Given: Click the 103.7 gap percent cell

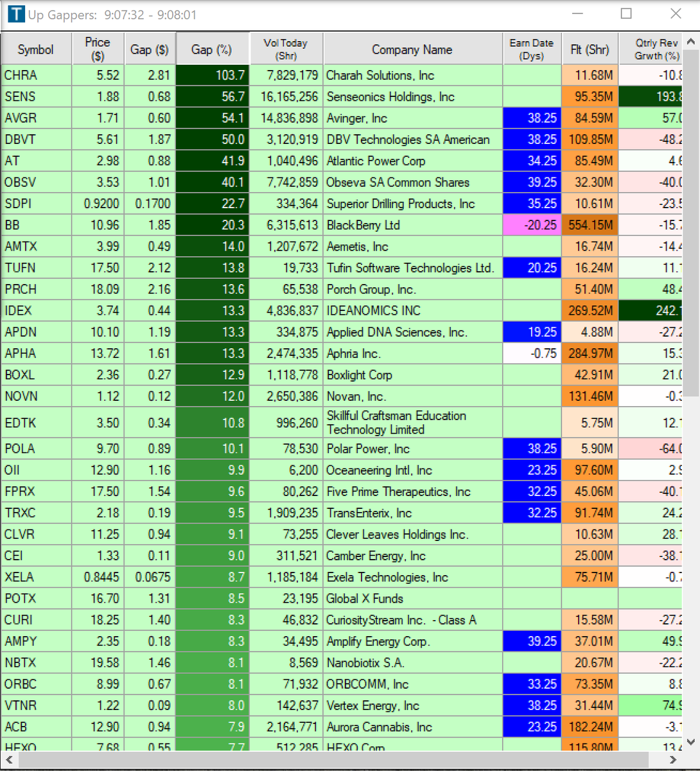Looking at the screenshot, I should coord(212,75).
